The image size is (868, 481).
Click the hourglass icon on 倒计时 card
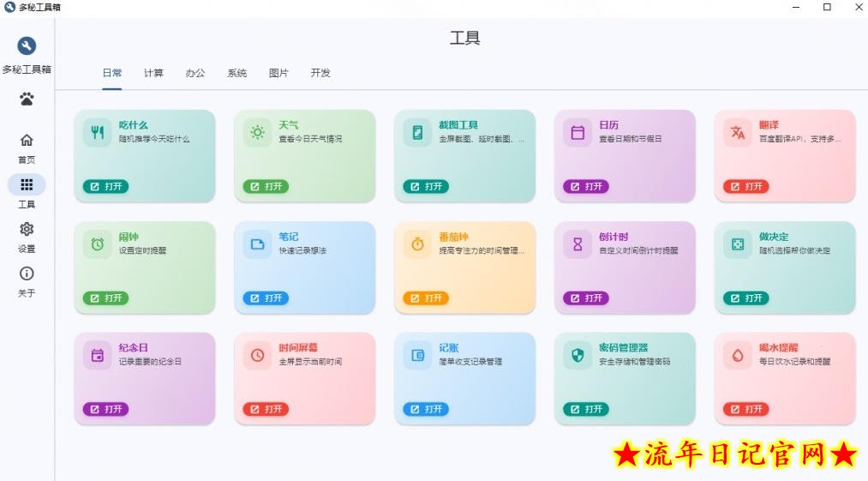point(578,244)
